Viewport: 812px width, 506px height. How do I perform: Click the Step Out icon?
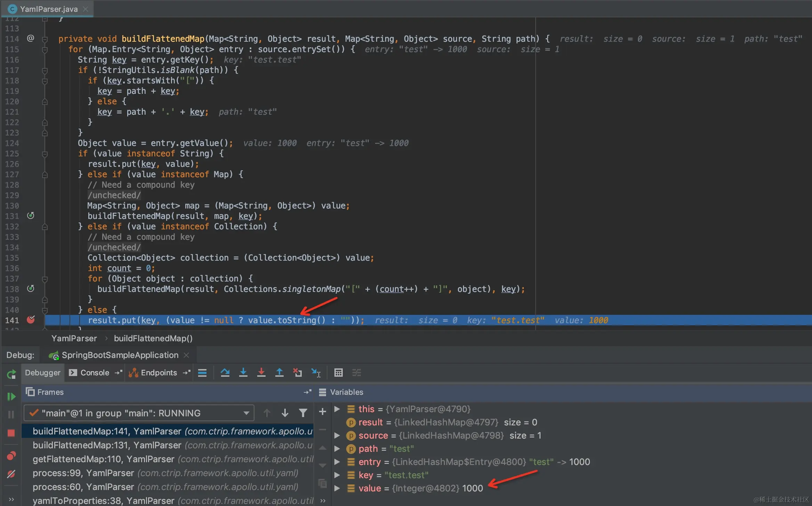coord(279,373)
